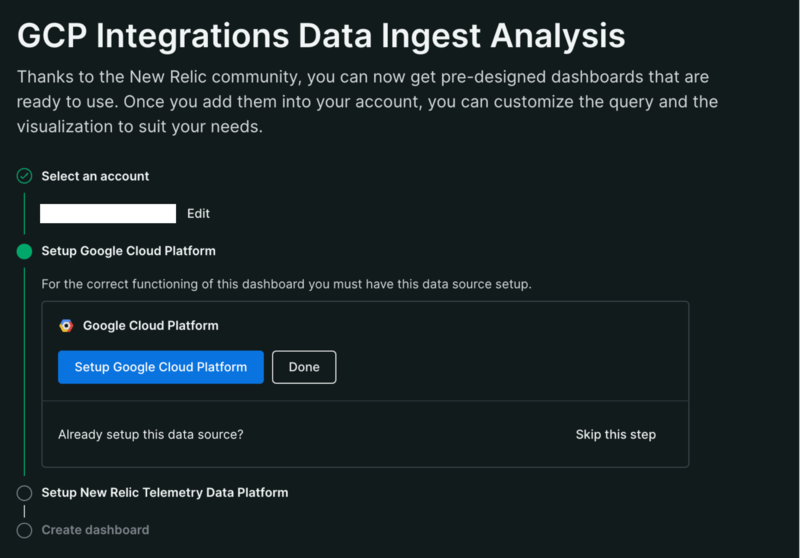This screenshot has width=800, height=558.
Task: Click the Done button
Action: click(304, 367)
